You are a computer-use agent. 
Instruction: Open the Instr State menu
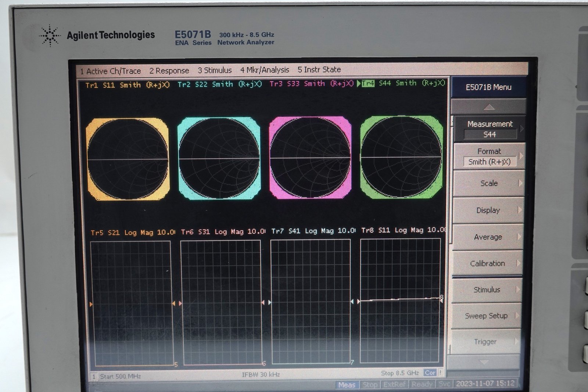click(x=319, y=69)
